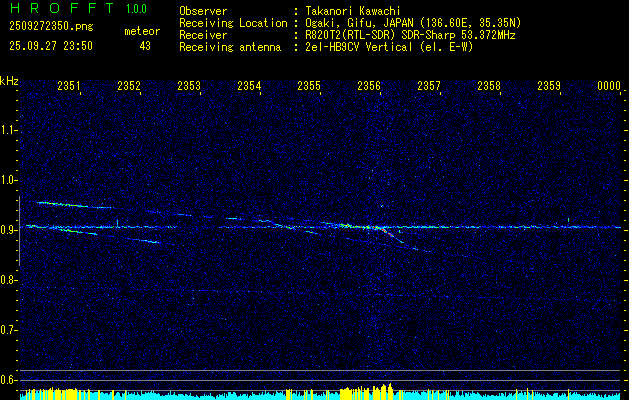This screenshot has height=400, width=629.
Task: Select the 2355 time marker
Action: coord(309,85)
